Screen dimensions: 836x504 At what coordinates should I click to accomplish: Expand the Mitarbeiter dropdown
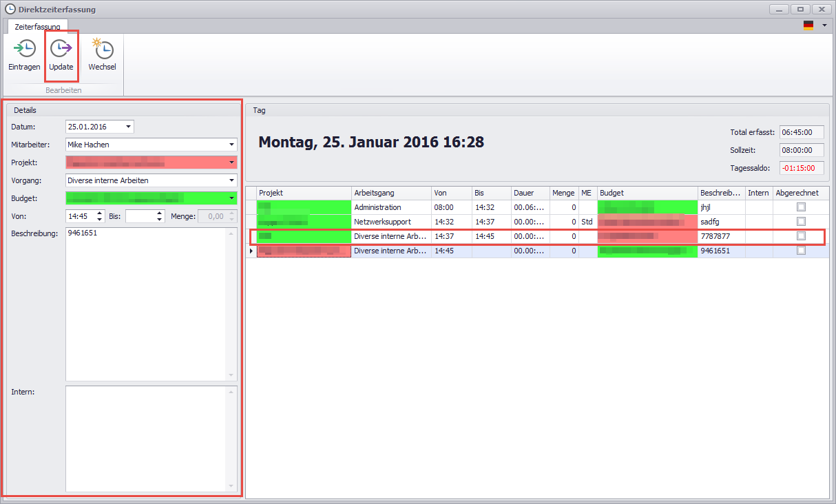point(231,145)
